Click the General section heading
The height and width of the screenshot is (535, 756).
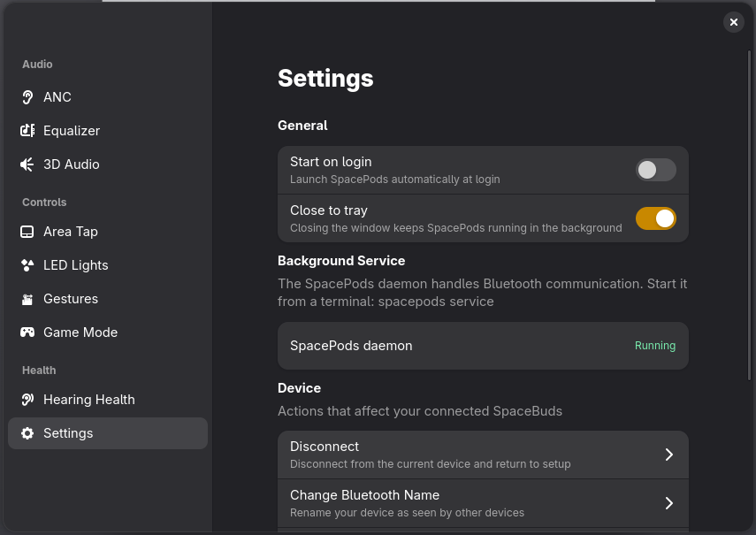(302, 126)
